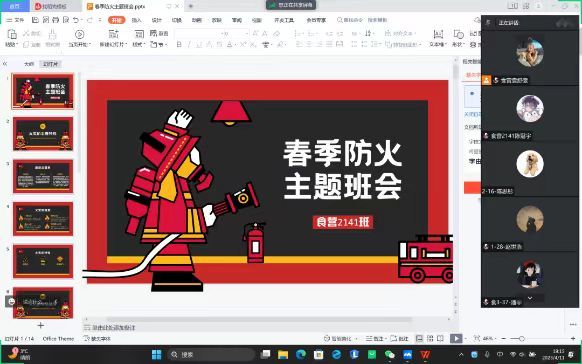Click the Paste clipboard icon
The width and height of the screenshot is (582, 364).
pos(12,35)
